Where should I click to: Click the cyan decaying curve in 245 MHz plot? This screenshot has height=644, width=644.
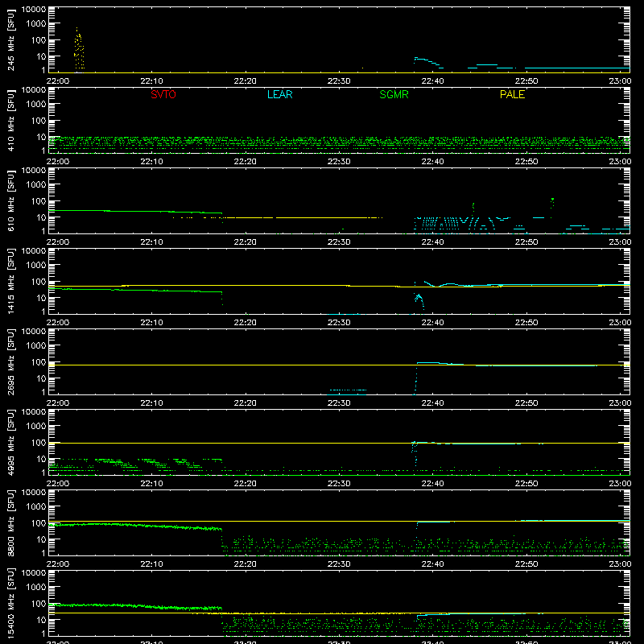pos(428,62)
